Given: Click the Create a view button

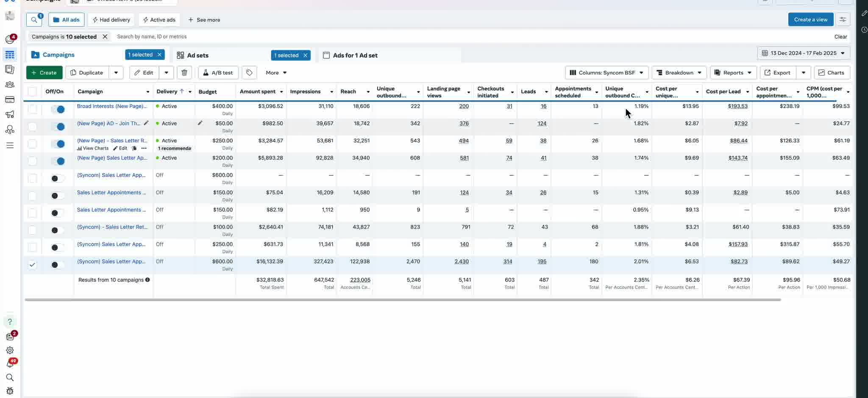Looking at the screenshot, I should [x=810, y=19].
